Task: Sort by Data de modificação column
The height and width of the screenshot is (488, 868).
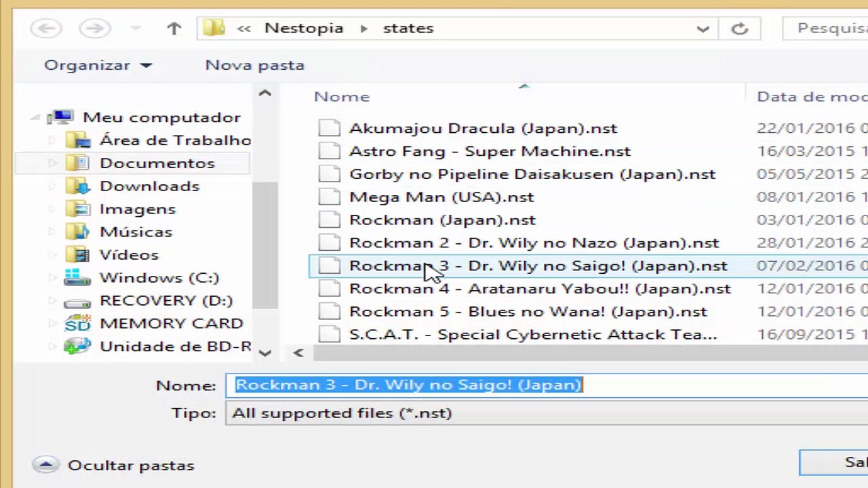Action: pyautogui.click(x=812, y=96)
